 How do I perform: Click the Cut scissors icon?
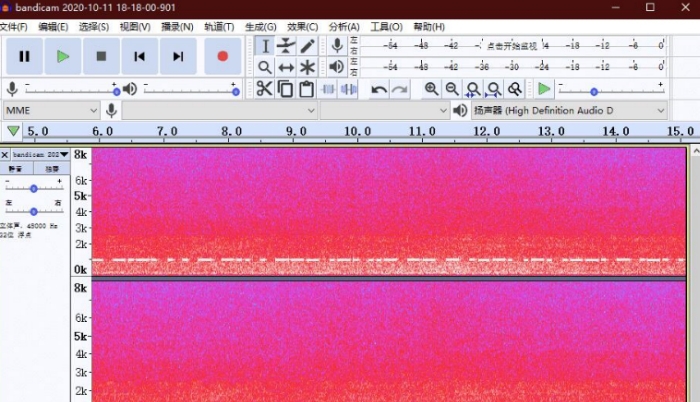point(264,89)
